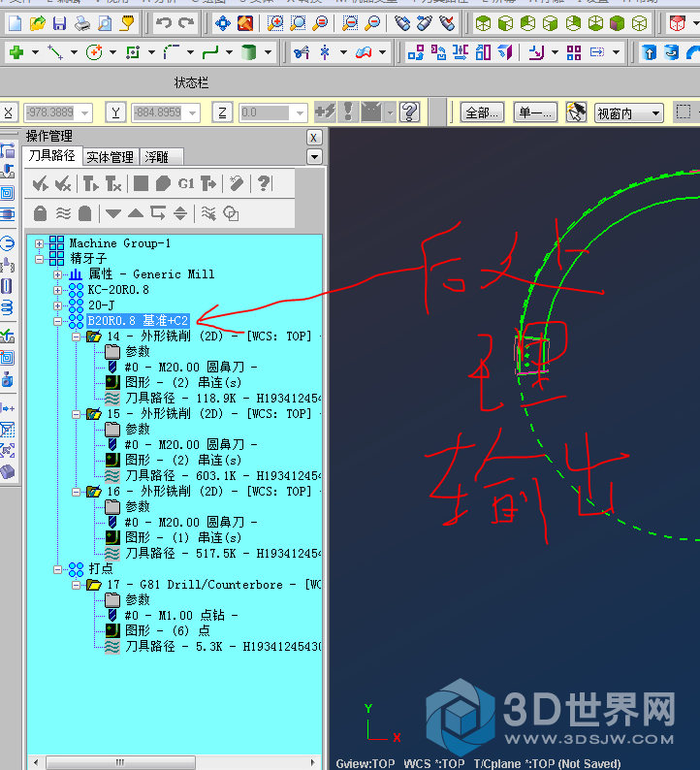This screenshot has width=700, height=770.
Task: Toggle operation 14 folder selection checkmark
Action: coord(94,337)
